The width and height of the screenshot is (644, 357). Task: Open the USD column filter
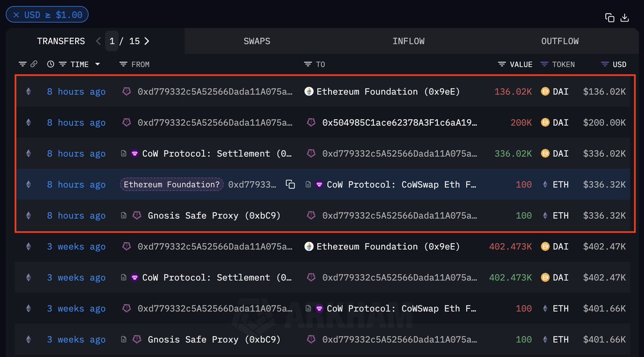click(605, 64)
